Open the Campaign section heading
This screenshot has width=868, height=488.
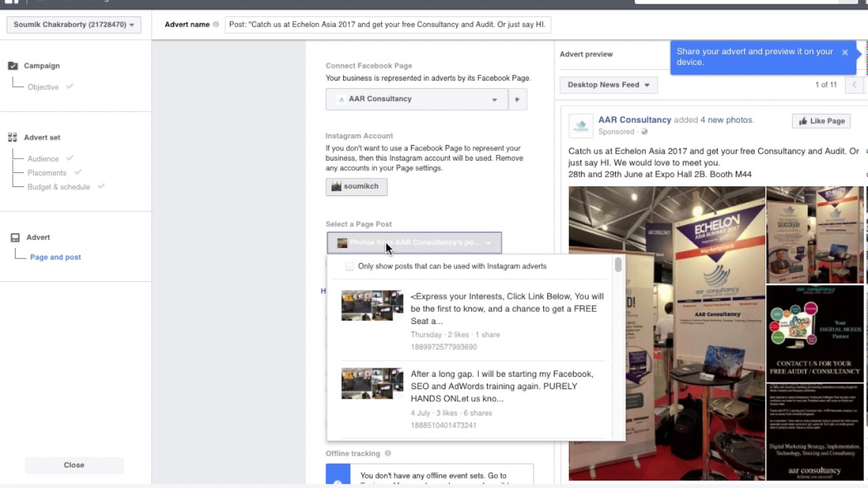(42, 66)
